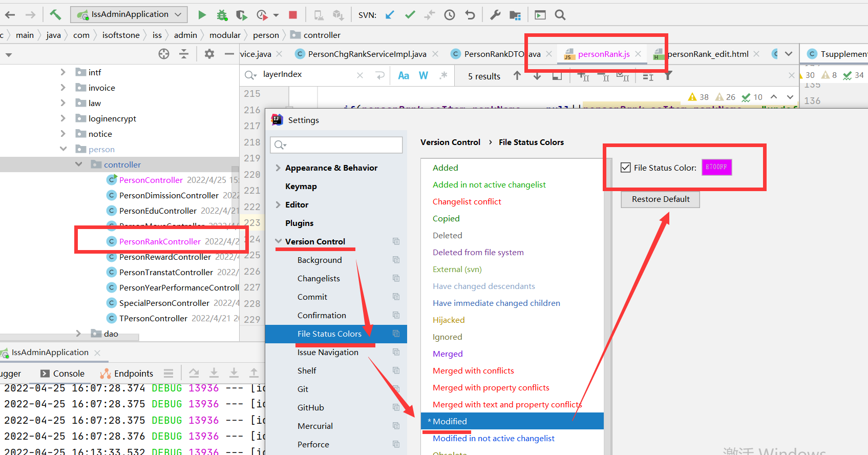Switch to personRank_edit.html tab
Image resolution: width=868 pixels, height=455 pixels.
point(708,54)
